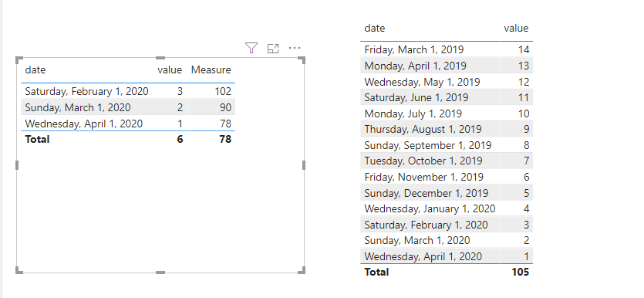This screenshot has width=644, height=298.
Task: Click Measure value 102
Action: pos(224,91)
